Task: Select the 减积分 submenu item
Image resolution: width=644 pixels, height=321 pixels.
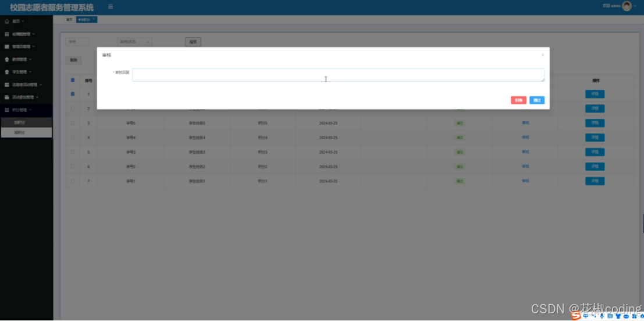Action: tap(26, 132)
